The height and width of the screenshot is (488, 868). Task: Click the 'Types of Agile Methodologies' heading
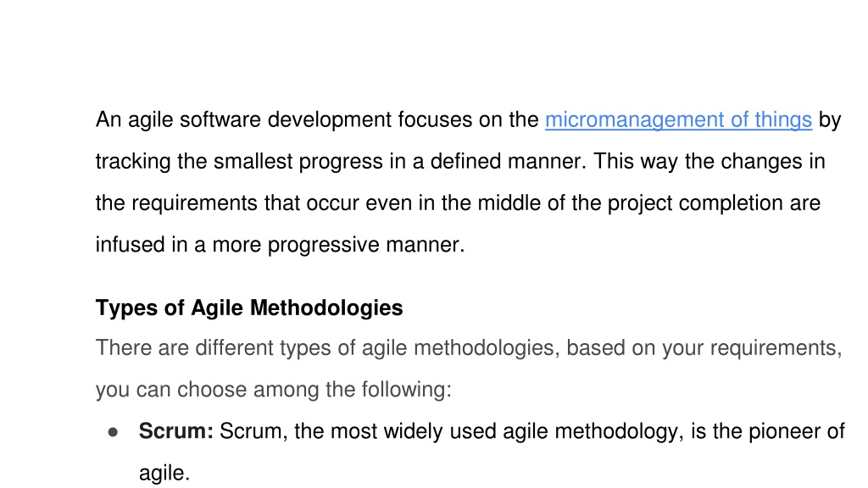click(249, 308)
